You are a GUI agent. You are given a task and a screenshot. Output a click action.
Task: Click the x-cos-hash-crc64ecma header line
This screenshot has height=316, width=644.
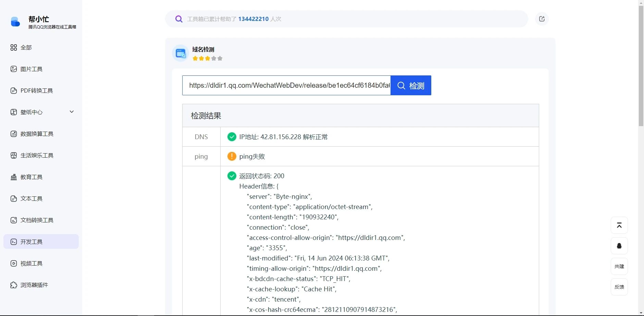322,309
